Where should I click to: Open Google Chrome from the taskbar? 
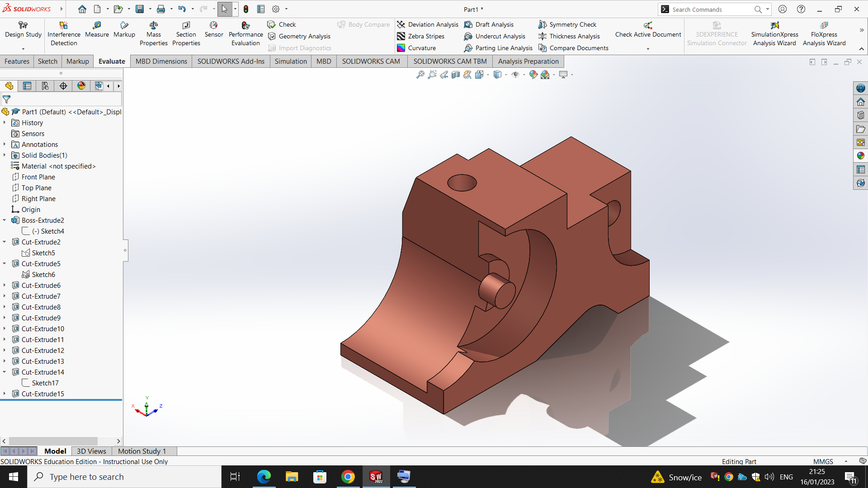tap(348, 477)
